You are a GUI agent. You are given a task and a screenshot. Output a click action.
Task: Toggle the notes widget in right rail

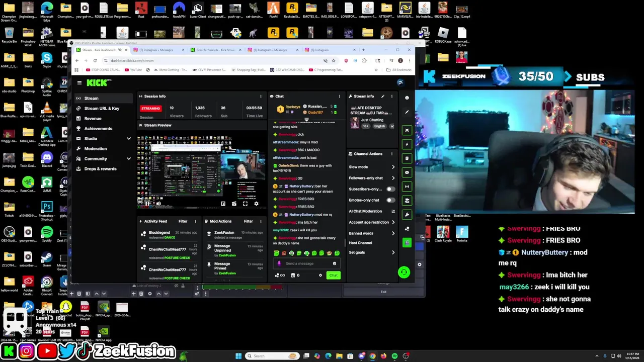coord(407,158)
